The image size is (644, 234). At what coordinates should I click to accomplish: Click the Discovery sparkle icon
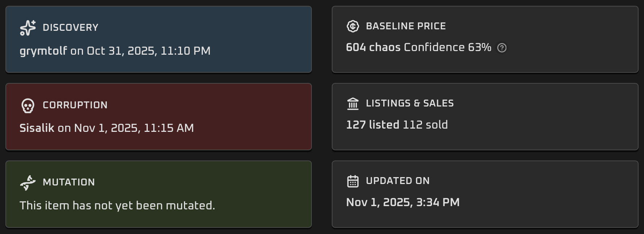pos(28,28)
